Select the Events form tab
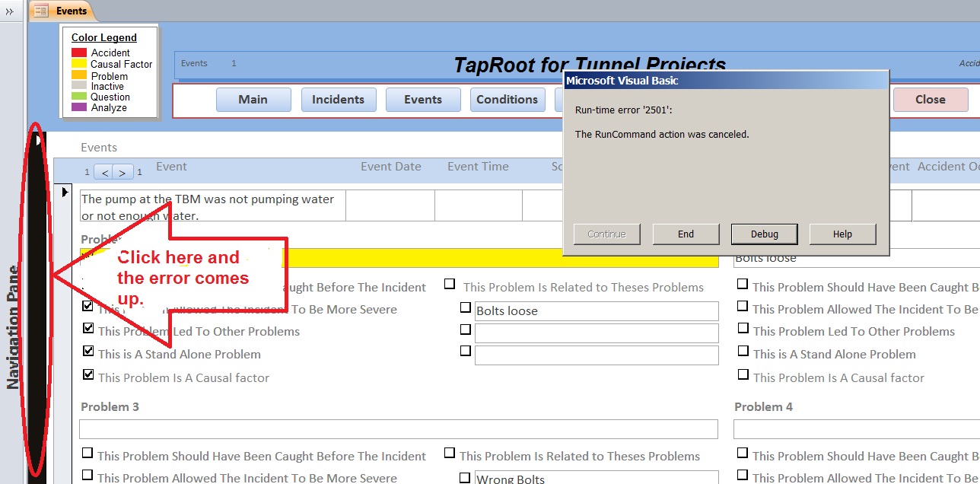The height and width of the screenshot is (484, 980). (62, 11)
